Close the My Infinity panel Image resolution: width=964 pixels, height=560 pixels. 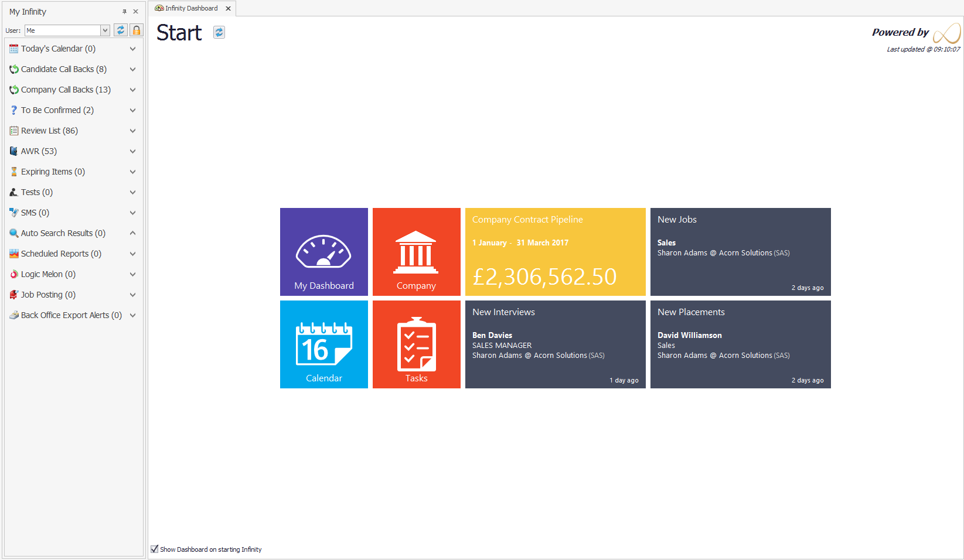pos(136,11)
